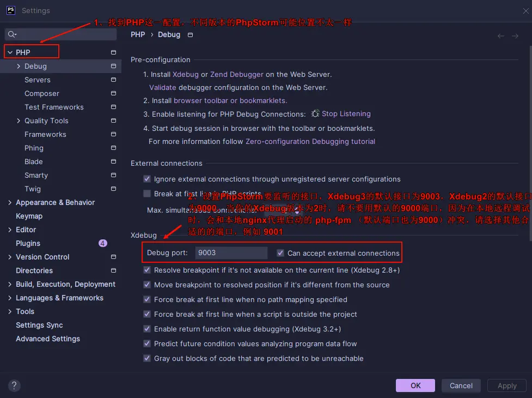The width and height of the screenshot is (532, 398).
Task: Expand Build, Execution, Deployment chevron
Action: pyautogui.click(x=10, y=284)
